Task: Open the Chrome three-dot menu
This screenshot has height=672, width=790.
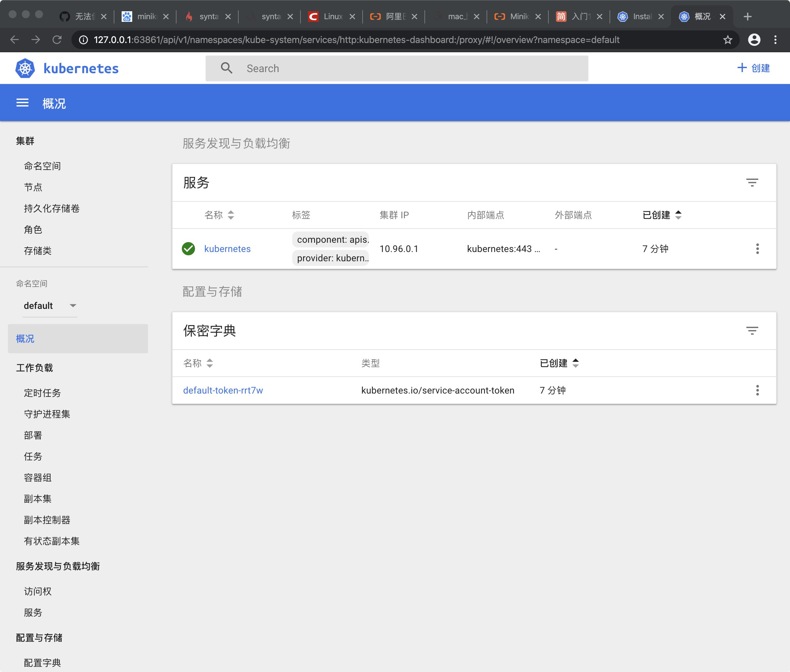Action: point(775,40)
